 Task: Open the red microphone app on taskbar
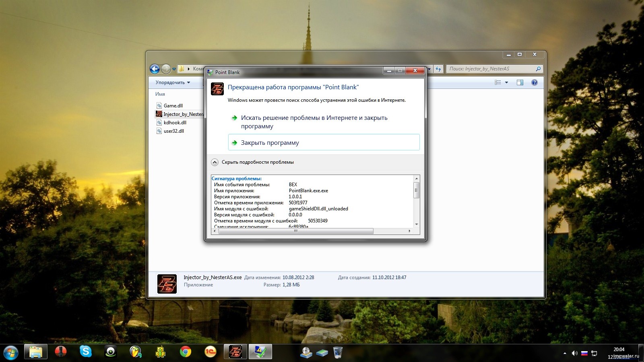[x=61, y=352]
